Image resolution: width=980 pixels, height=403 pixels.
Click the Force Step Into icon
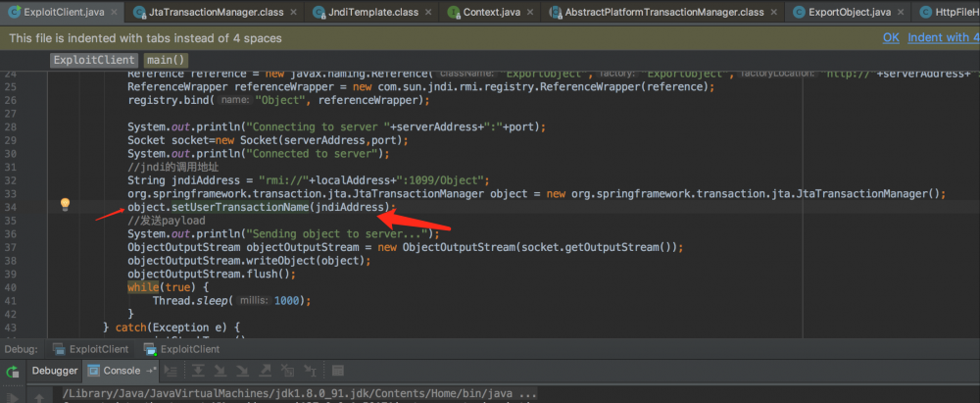point(242,371)
